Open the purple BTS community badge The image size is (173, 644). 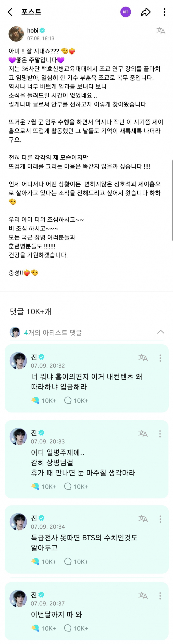click(126, 12)
